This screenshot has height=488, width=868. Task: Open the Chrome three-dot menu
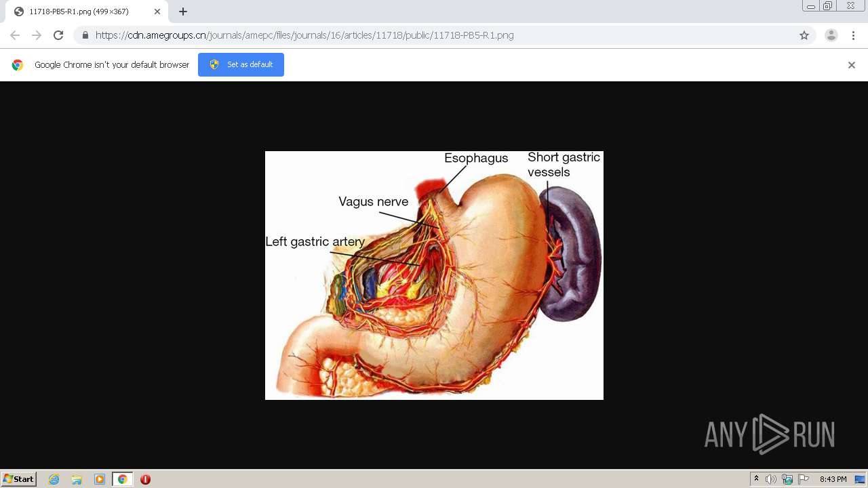click(x=853, y=35)
